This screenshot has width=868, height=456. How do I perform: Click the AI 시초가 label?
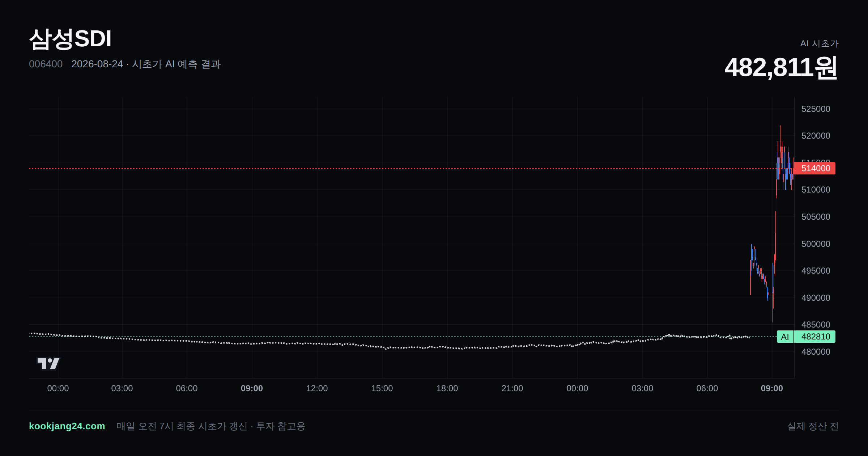click(819, 43)
